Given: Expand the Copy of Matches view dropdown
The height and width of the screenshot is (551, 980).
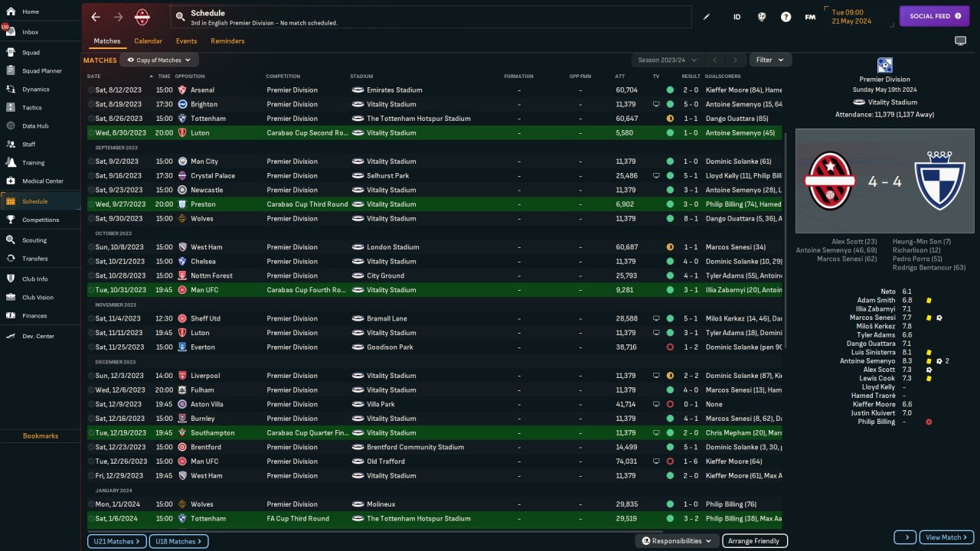Looking at the screenshot, I should [x=159, y=60].
